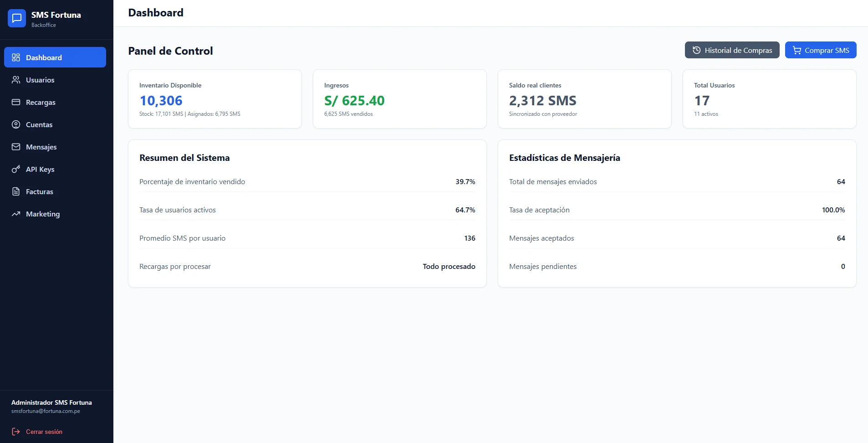Select the API Keys menu item
The height and width of the screenshot is (443, 868).
coord(55,169)
